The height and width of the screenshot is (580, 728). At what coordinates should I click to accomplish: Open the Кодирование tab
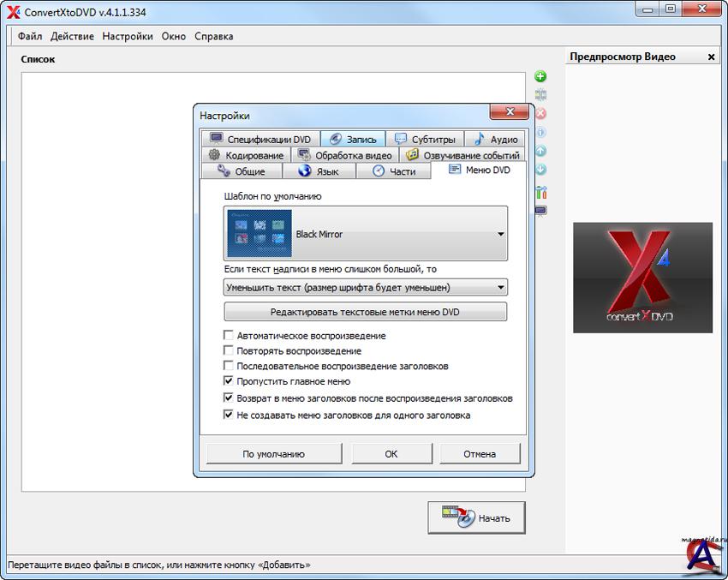247,156
